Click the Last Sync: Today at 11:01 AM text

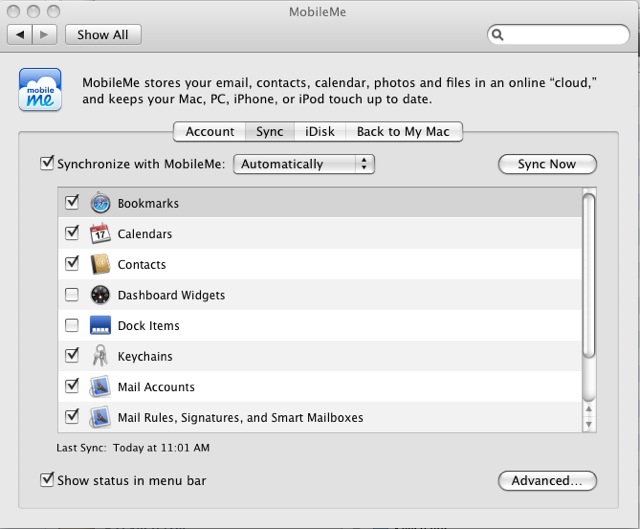pos(133,448)
